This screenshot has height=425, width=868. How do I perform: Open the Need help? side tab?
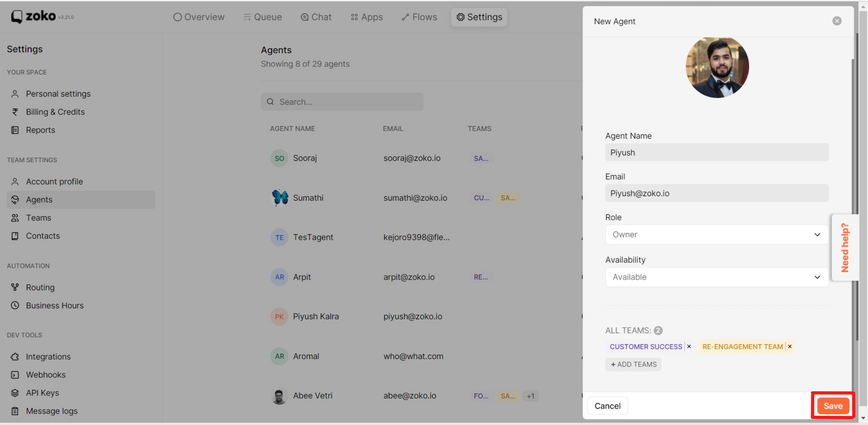point(845,247)
